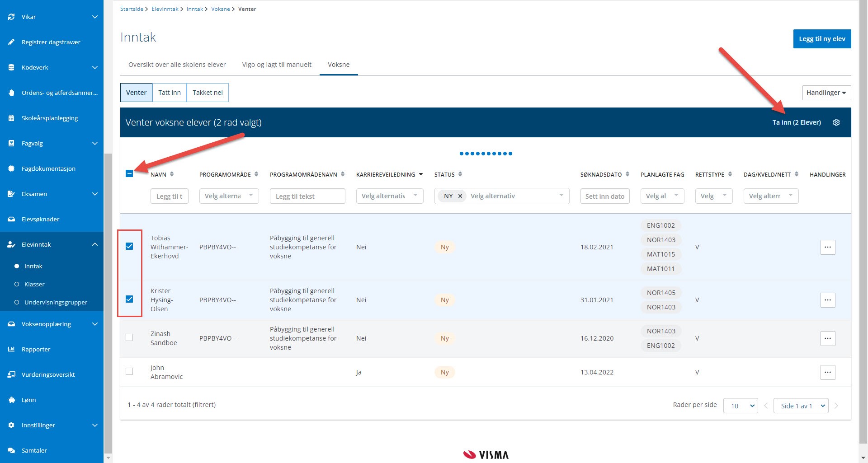The height and width of the screenshot is (463, 868).
Task: Uncheck Krister Hysing-Olsen row checkbox
Action: pos(129,299)
